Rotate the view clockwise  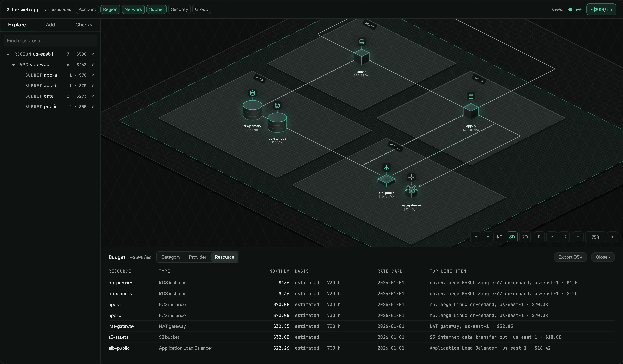point(488,237)
